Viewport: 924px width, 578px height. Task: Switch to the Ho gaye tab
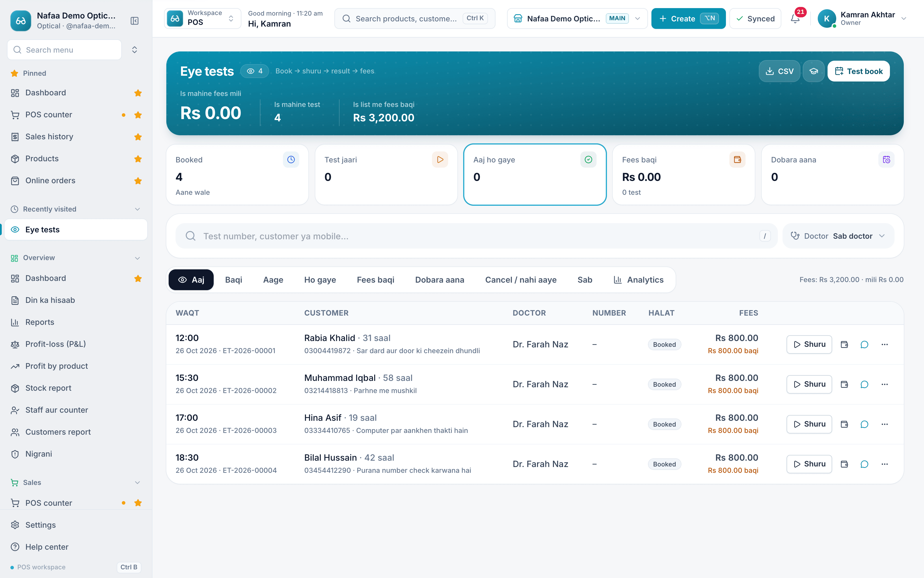pyautogui.click(x=320, y=280)
